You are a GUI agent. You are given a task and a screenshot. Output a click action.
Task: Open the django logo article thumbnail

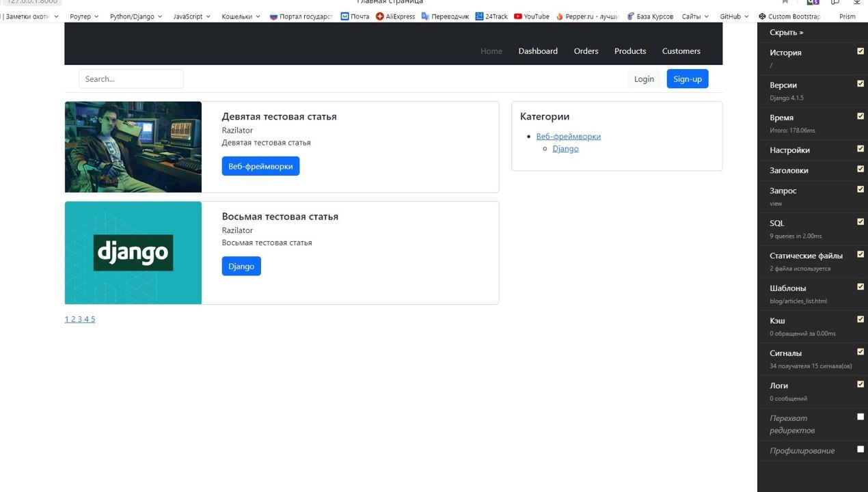pos(133,252)
